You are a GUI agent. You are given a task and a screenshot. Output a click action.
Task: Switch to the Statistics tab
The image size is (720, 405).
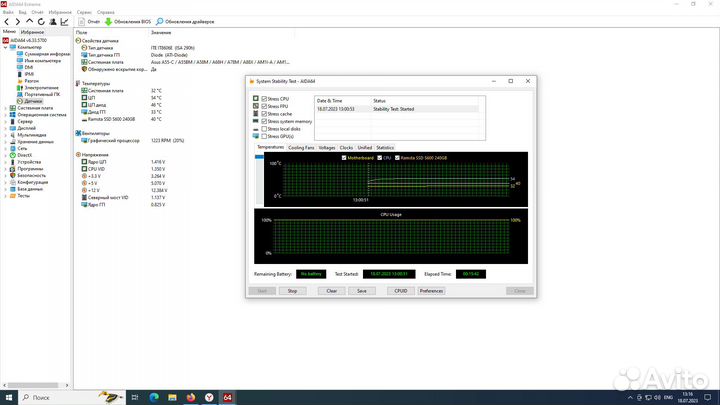point(385,148)
